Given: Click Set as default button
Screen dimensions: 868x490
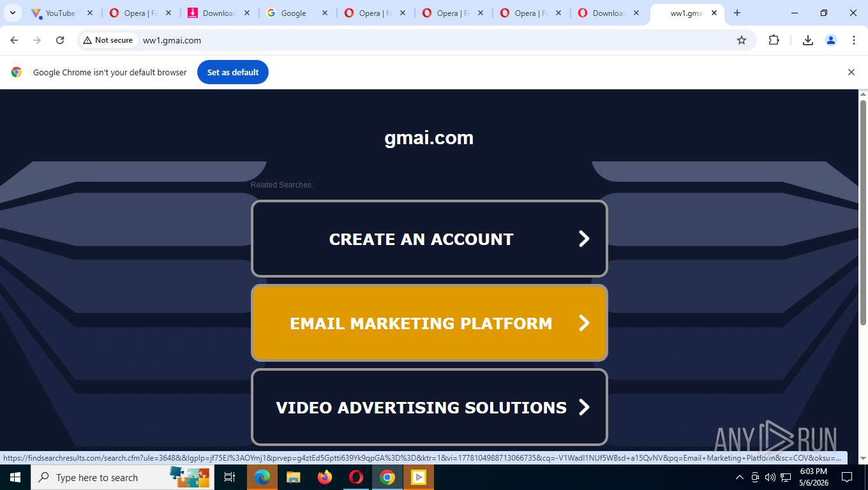Looking at the screenshot, I should (233, 72).
